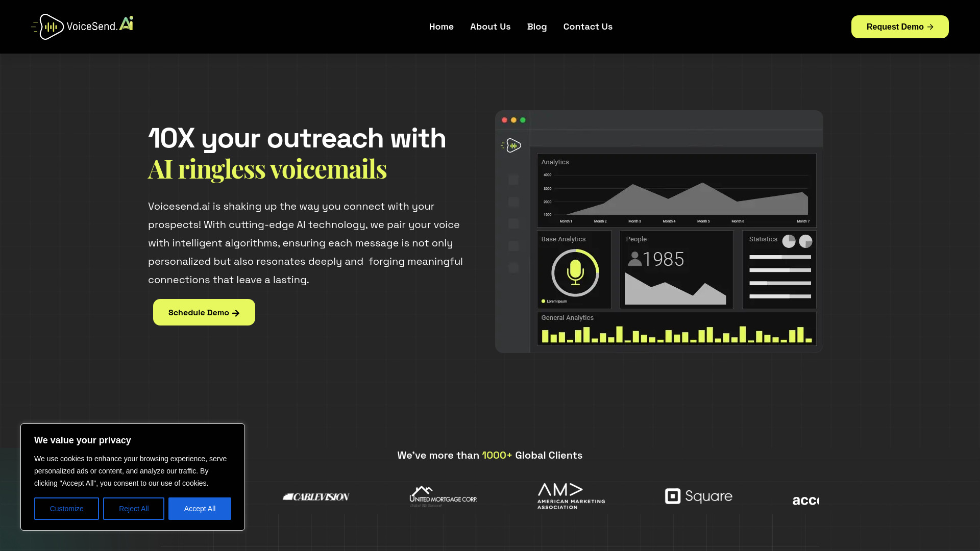Toggle the Customize privacy settings option
980x551 pixels.
pos(67,509)
